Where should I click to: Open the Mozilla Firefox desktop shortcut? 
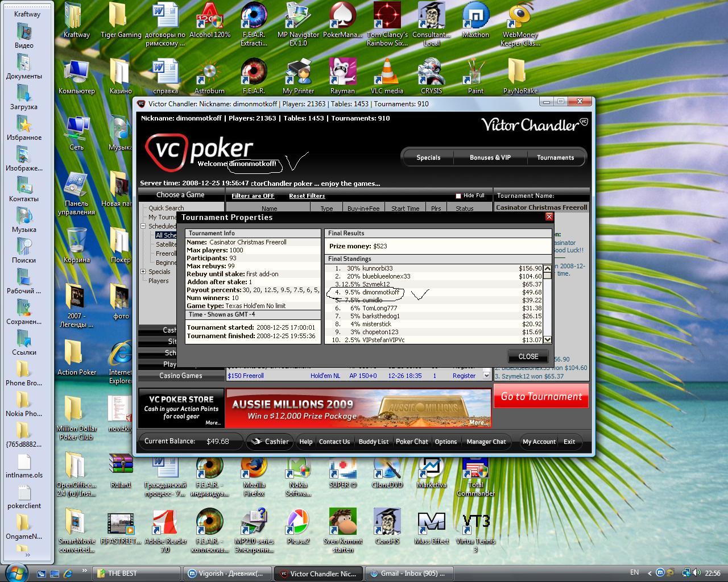254,471
